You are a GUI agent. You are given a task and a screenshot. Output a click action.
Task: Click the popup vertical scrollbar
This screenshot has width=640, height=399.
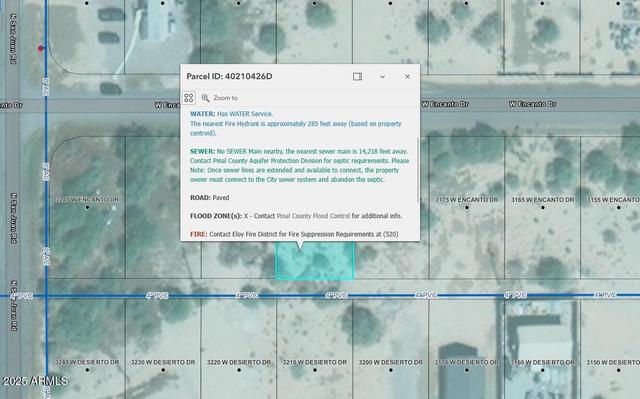(418, 170)
